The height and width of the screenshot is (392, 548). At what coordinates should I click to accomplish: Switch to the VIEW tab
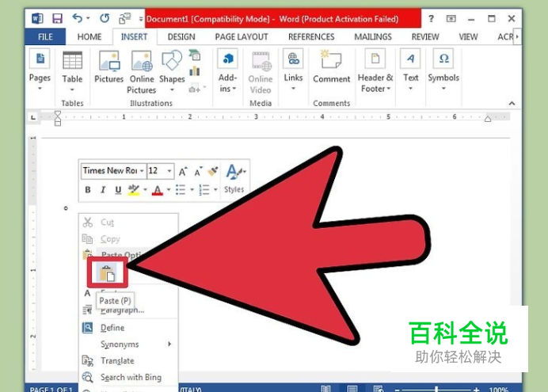tap(468, 36)
